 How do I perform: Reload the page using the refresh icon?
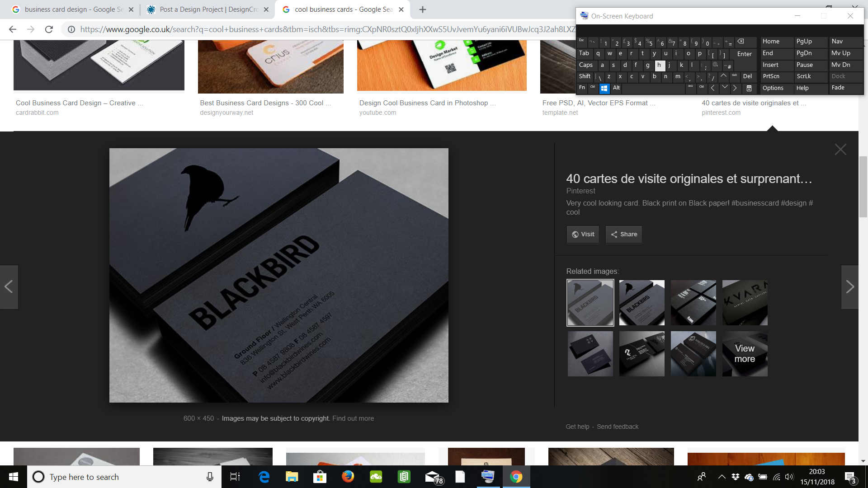coord(49,29)
